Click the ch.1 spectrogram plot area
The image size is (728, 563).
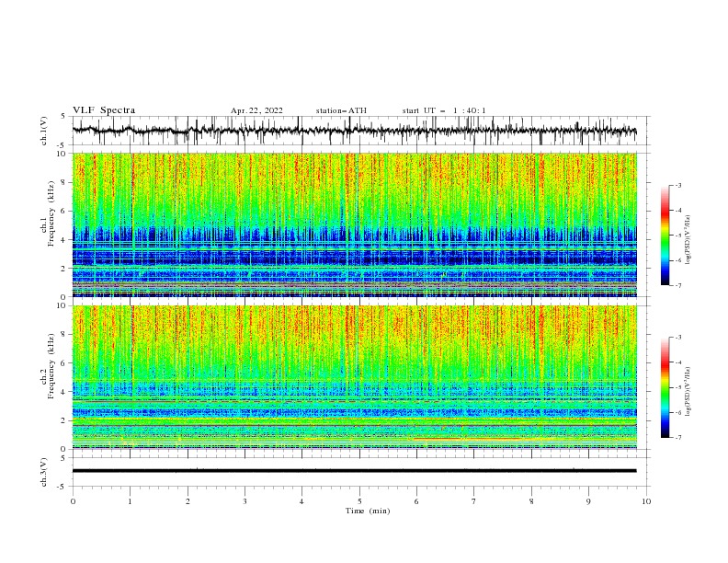coord(355,224)
